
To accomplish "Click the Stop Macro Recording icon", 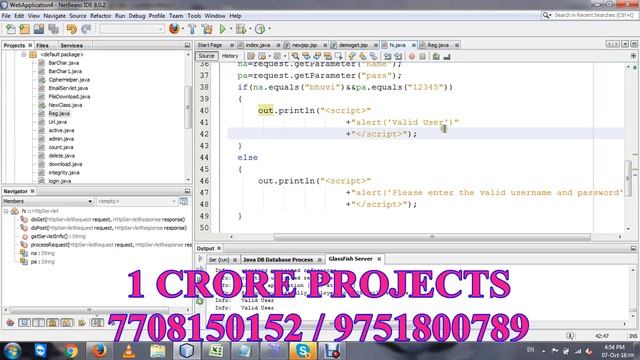I will (x=423, y=56).
